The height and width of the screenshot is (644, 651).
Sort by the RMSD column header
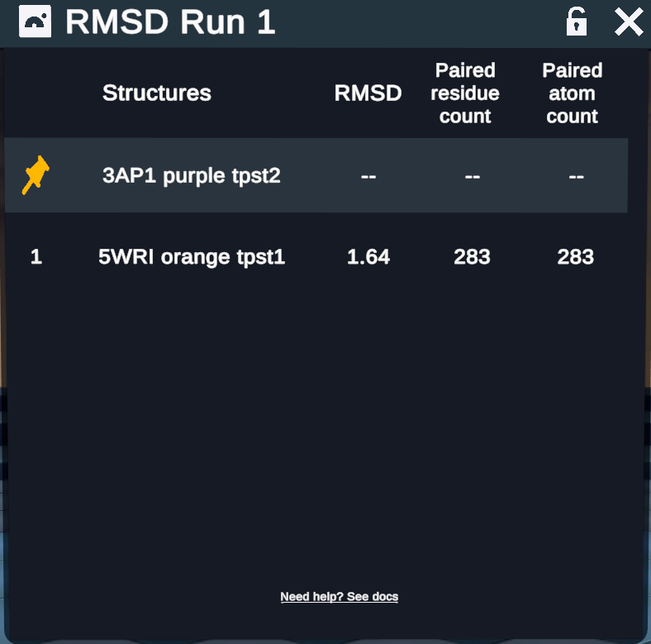click(368, 93)
